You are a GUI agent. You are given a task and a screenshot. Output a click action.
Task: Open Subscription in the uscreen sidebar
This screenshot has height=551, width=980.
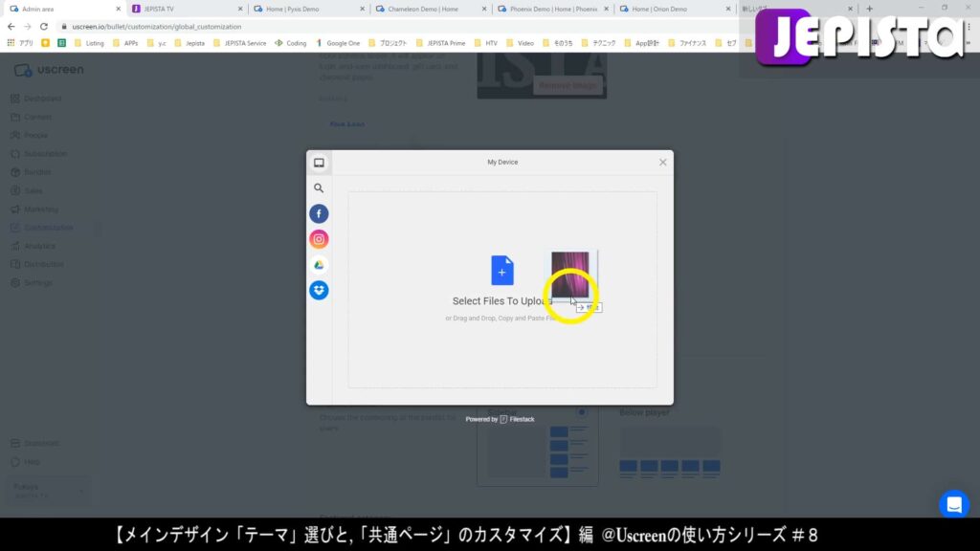(x=38, y=154)
